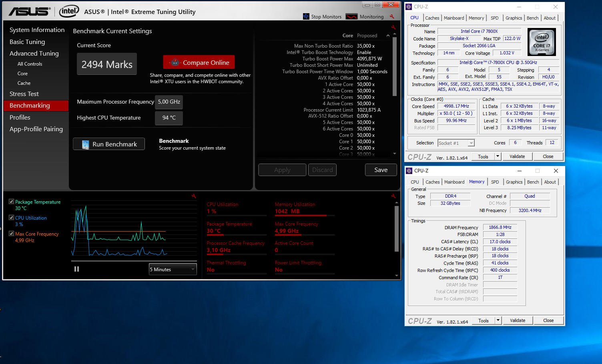Open the 5 Minutes time range dropdown

click(x=173, y=269)
